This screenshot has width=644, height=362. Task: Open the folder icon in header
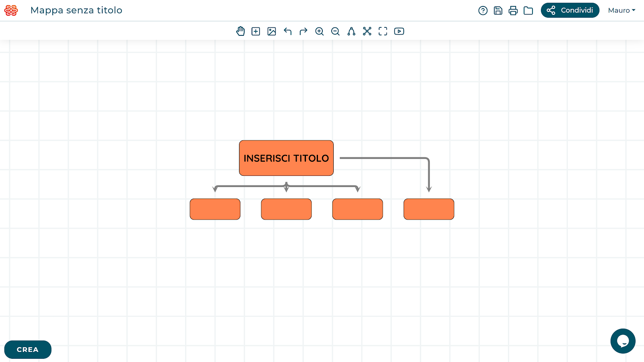click(528, 10)
